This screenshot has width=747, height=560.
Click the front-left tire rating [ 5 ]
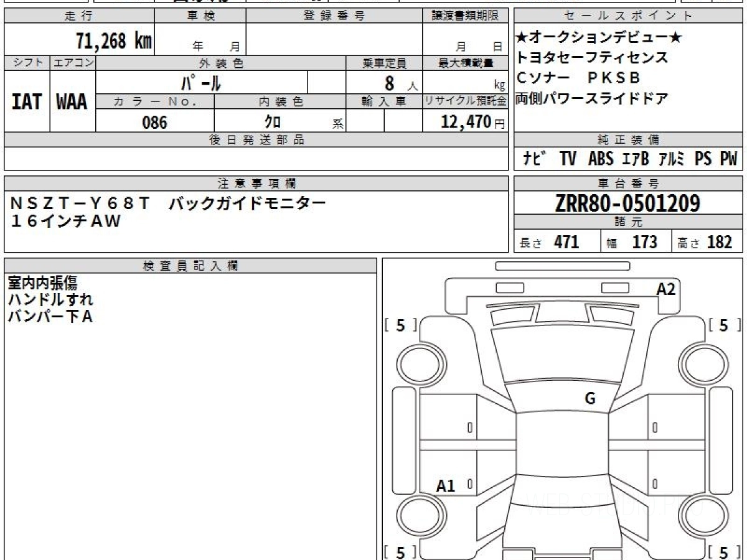pos(402,325)
